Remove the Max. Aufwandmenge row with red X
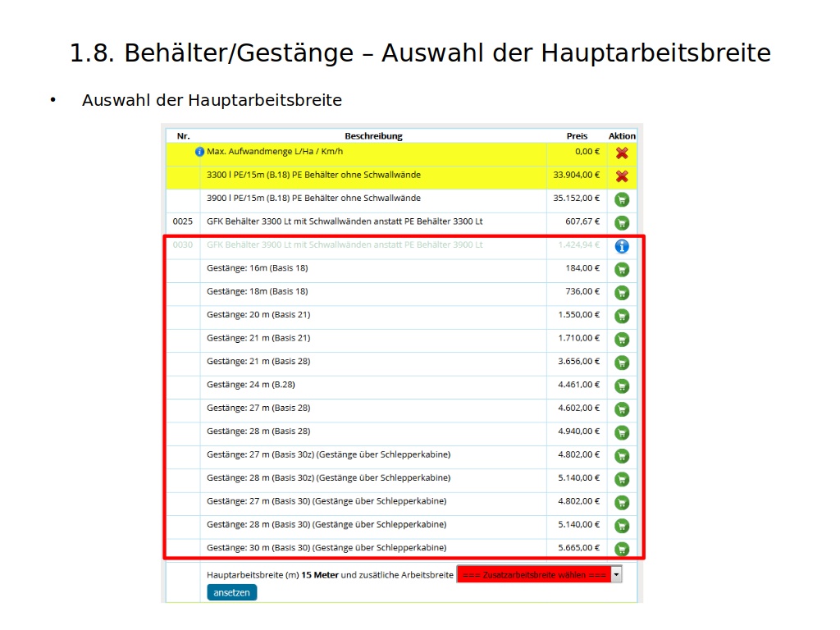 [x=622, y=153]
